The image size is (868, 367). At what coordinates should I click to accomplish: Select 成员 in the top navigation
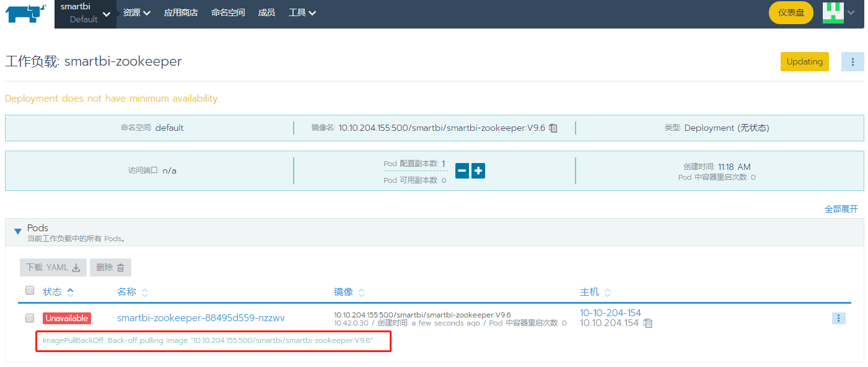pos(266,12)
